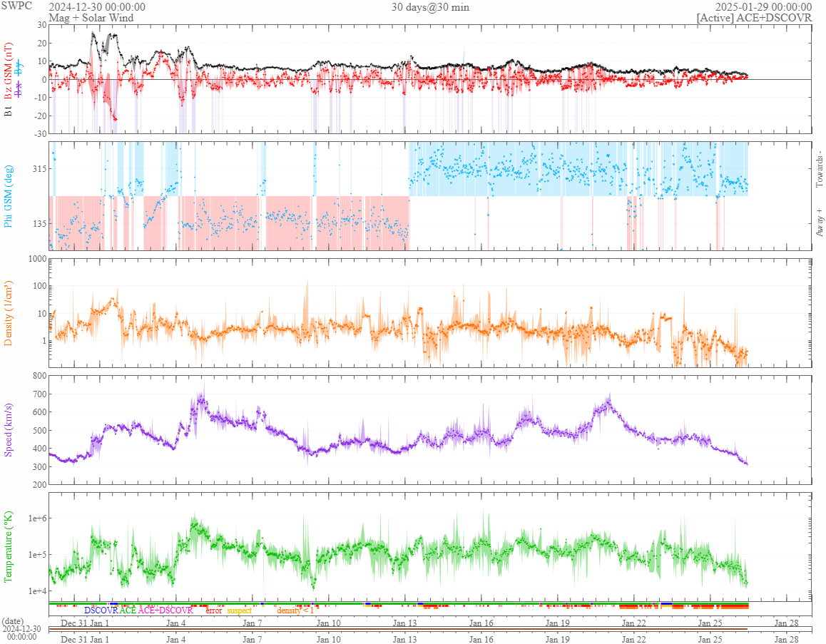Viewport: 826px width, 644px height.
Task: Click the red 'error' legend entry
Action: click(x=214, y=610)
